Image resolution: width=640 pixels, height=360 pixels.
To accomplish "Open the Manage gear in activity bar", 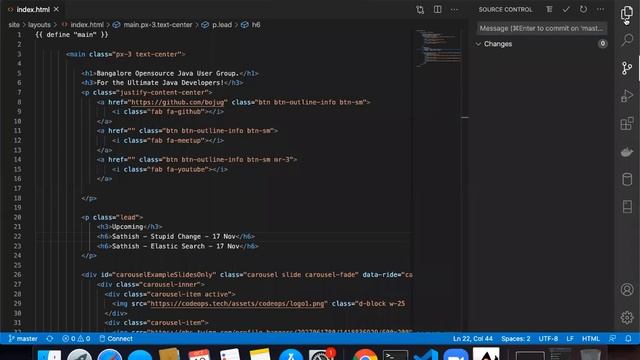I will pos(627,317).
